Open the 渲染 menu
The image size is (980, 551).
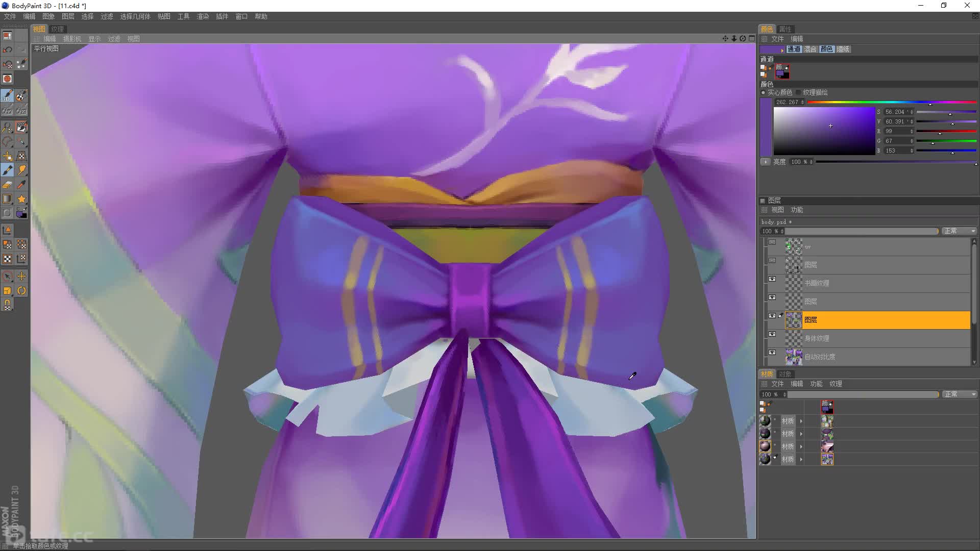click(x=203, y=16)
